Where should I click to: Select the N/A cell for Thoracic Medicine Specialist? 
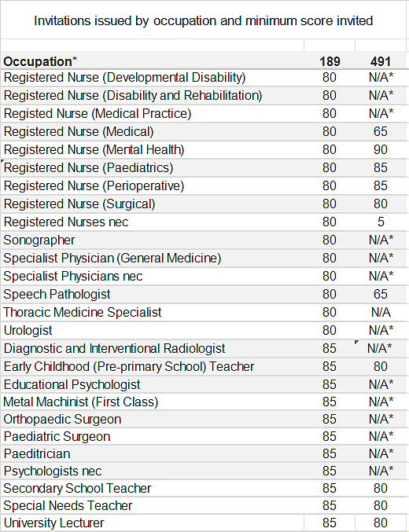coord(381,312)
